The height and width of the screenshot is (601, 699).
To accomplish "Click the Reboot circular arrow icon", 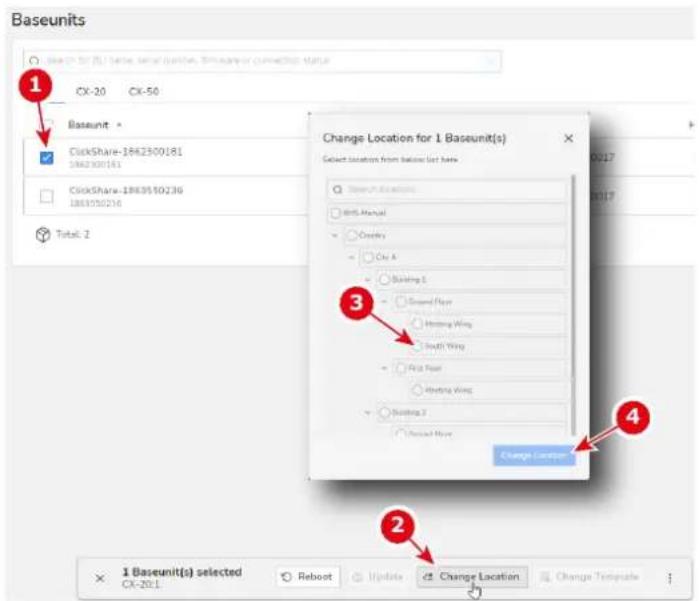I will click(x=287, y=577).
